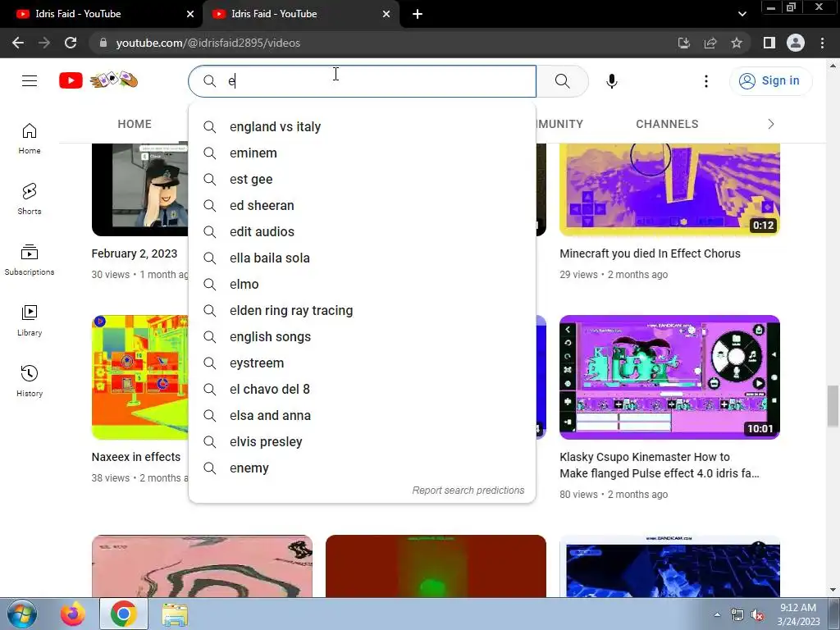The width and height of the screenshot is (840, 630).
Task: Click the YouTube logo
Action: 98,80
